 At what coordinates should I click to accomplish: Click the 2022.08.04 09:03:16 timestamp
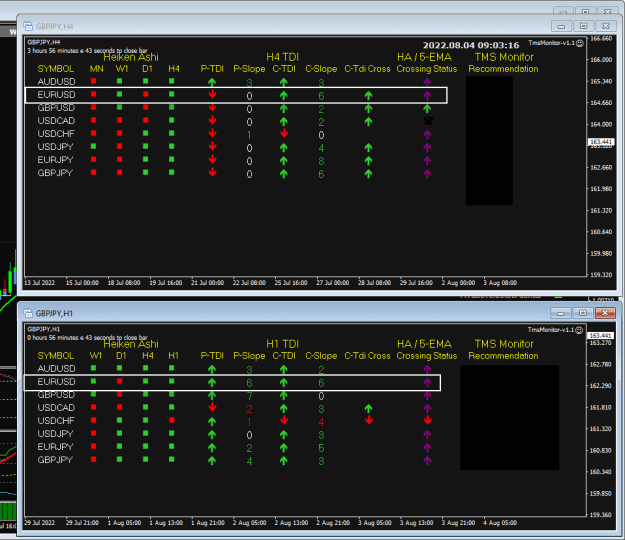click(471, 45)
